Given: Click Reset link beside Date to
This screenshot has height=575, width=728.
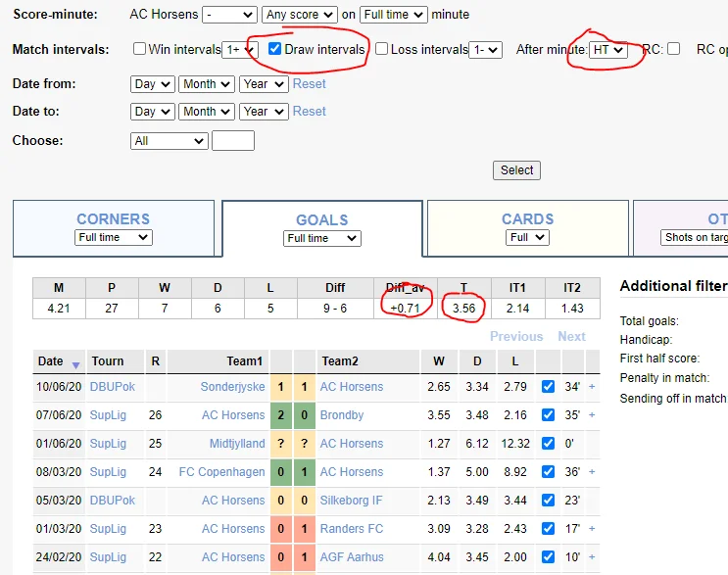Looking at the screenshot, I should 310,112.
